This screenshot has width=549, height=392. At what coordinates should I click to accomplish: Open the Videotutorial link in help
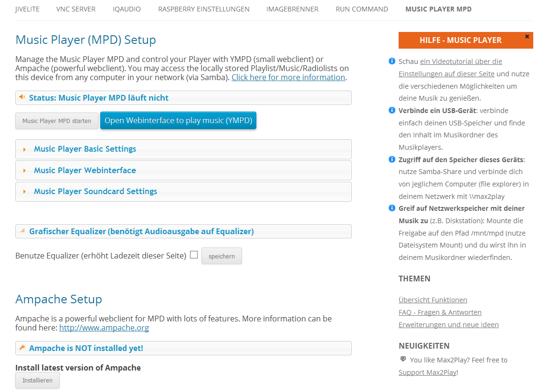point(450,68)
